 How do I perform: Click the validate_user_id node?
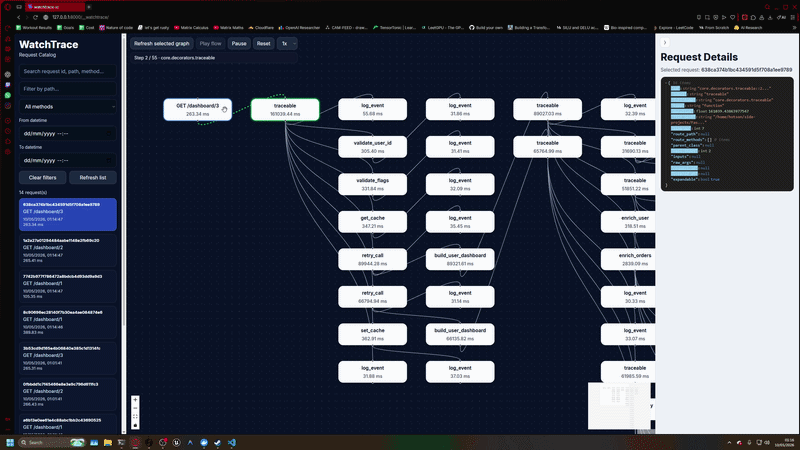click(x=372, y=147)
